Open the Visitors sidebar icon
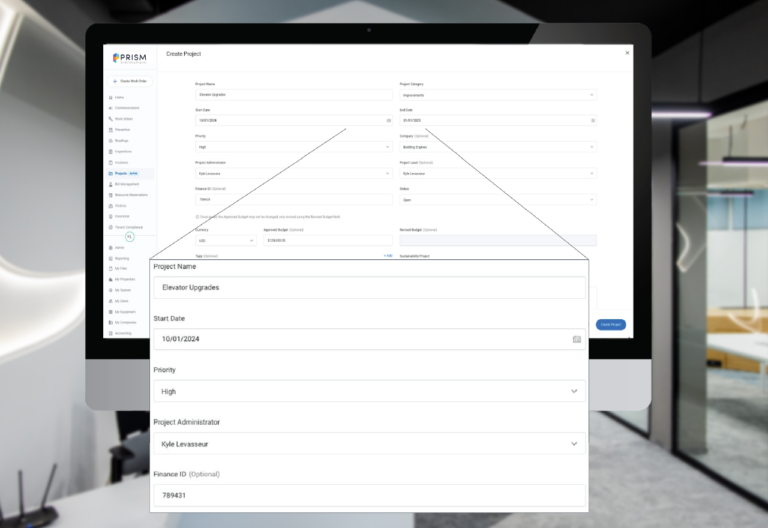 [x=110, y=205]
